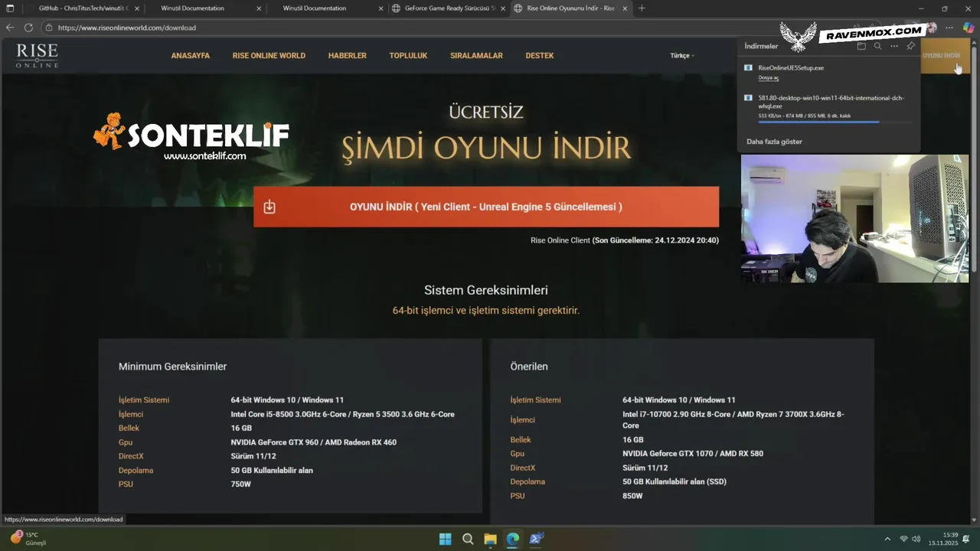
Task: Open TOPLULUK navigation item
Action: (x=408, y=55)
